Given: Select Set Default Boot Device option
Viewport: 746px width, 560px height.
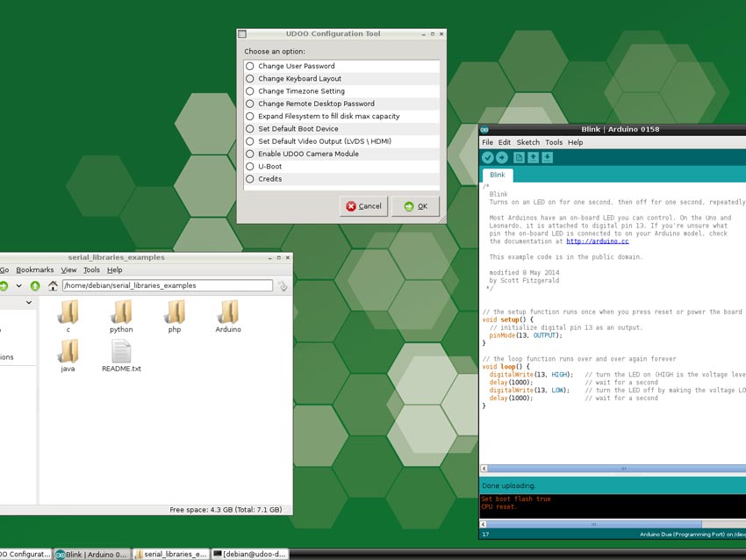Looking at the screenshot, I should (341, 129).
